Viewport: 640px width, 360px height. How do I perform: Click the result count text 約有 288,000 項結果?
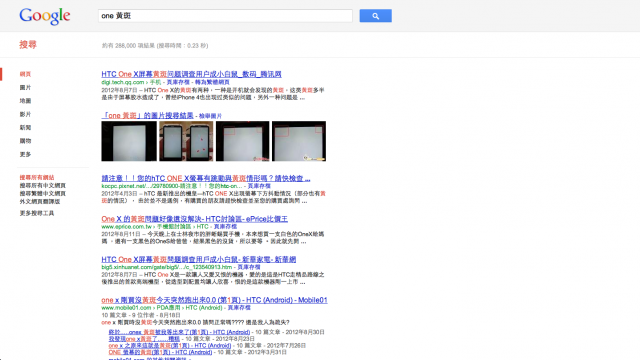click(129, 46)
